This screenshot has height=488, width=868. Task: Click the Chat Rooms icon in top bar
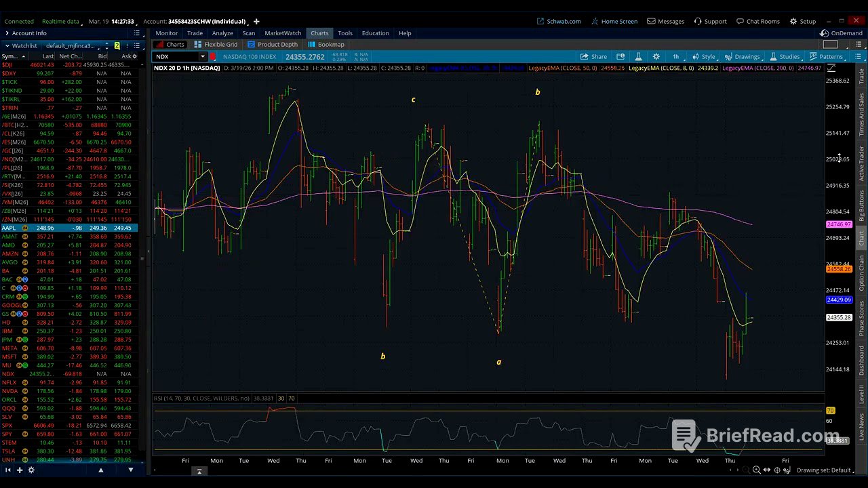click(x=740, y=21)
